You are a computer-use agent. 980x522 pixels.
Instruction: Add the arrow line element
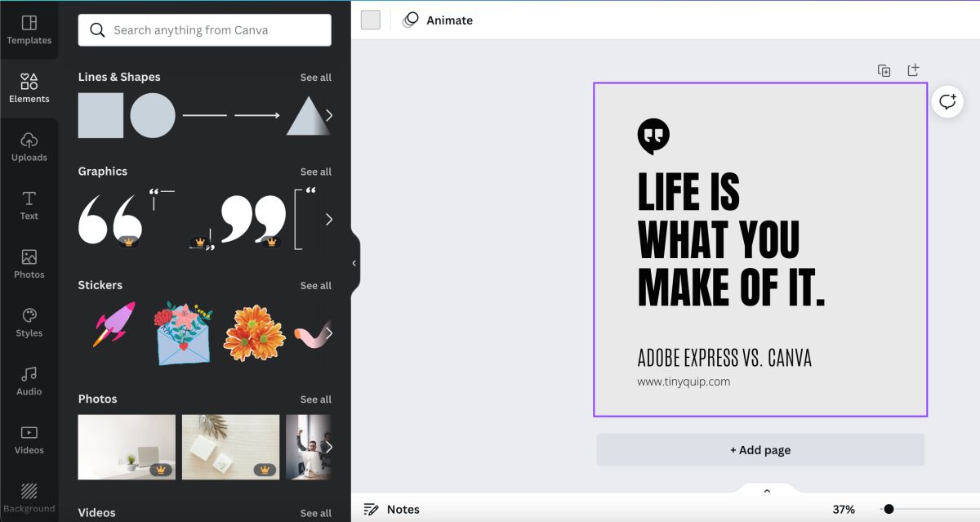[257, 115]
